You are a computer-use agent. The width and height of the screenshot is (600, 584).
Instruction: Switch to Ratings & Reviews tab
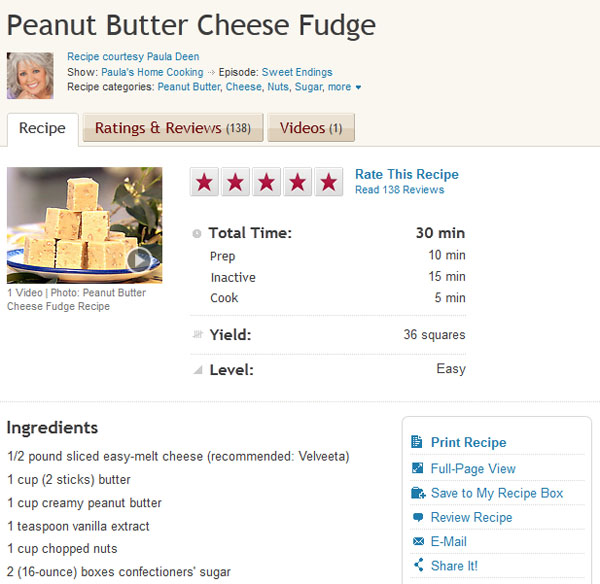click(x=173, y=128)
